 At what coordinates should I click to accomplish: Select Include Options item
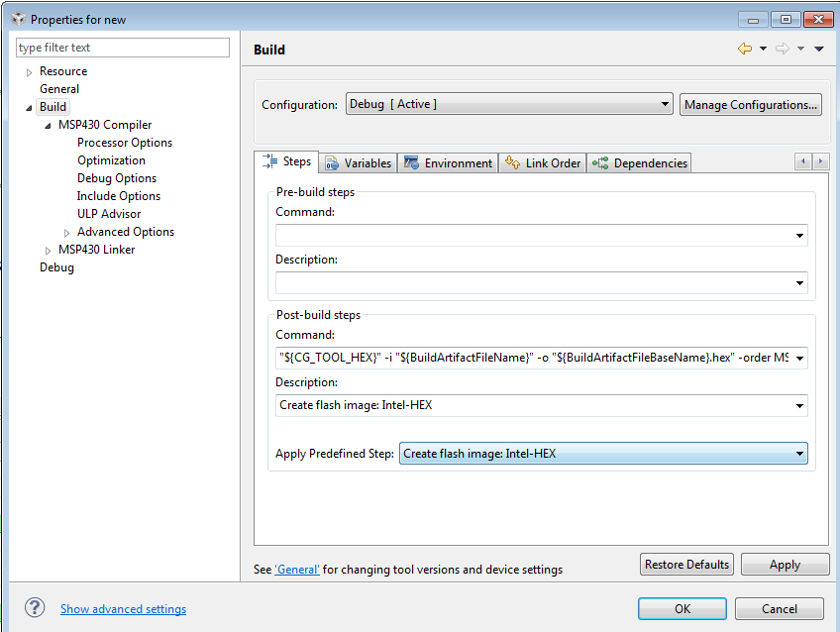coord(119,196)
